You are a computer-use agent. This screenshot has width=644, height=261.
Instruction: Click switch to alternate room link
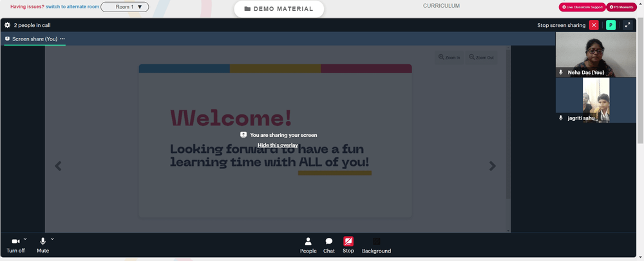(72, 7)
